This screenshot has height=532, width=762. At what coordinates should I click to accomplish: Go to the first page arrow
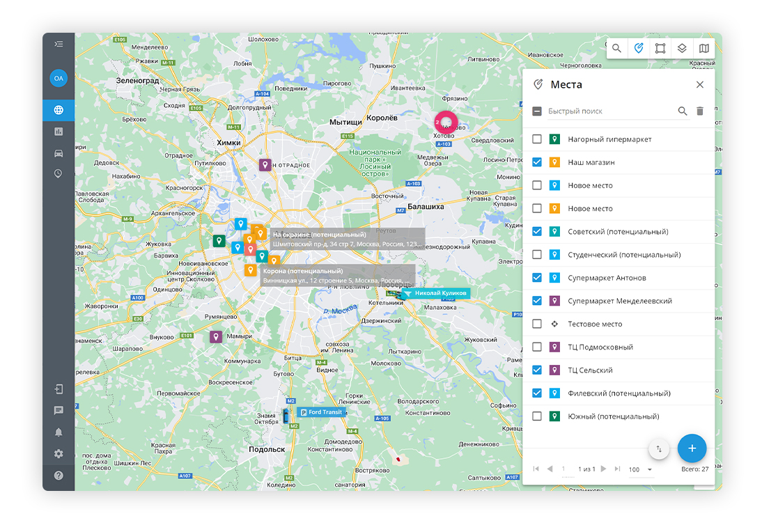(x=536, y=469)
